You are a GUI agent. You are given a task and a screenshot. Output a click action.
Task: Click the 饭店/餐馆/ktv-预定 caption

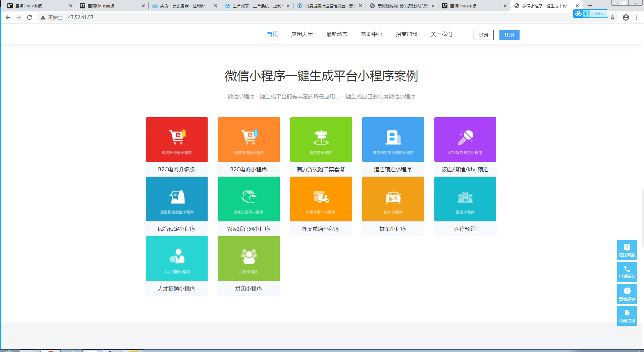click(465, 169)
